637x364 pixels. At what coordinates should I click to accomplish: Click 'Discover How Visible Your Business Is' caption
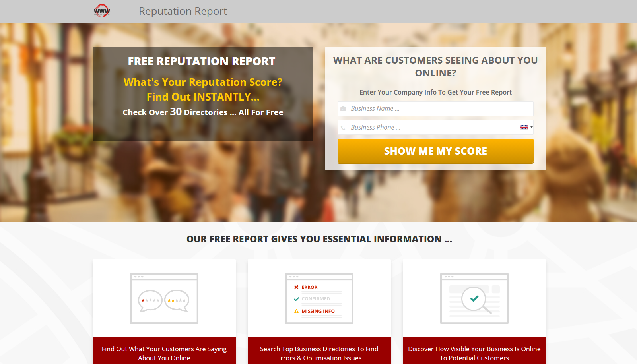click(474, 353)
